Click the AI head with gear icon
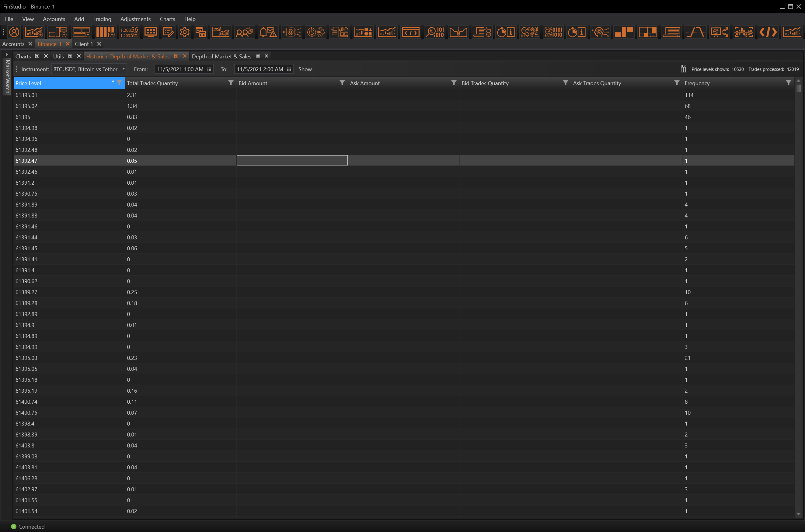Image resolution: width=805 pixels, height=532 pixels. pos(600,32)
